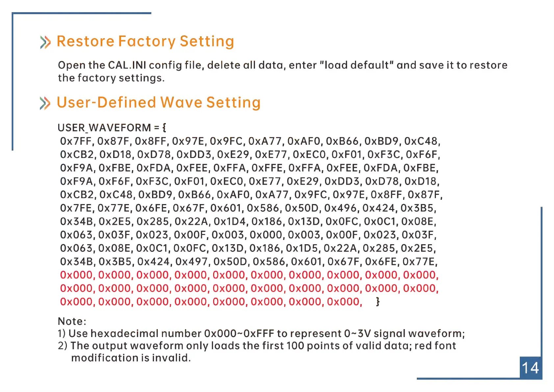Click the Note: label
This screenshot has height=392, width=554.
coord(72,321)
